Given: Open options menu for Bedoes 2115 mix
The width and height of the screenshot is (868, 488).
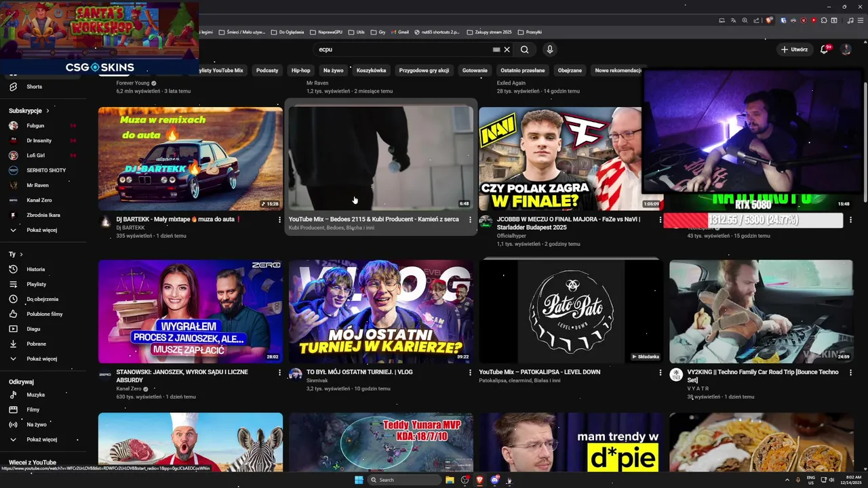Looking at the screenshot, I should (470, 220).
